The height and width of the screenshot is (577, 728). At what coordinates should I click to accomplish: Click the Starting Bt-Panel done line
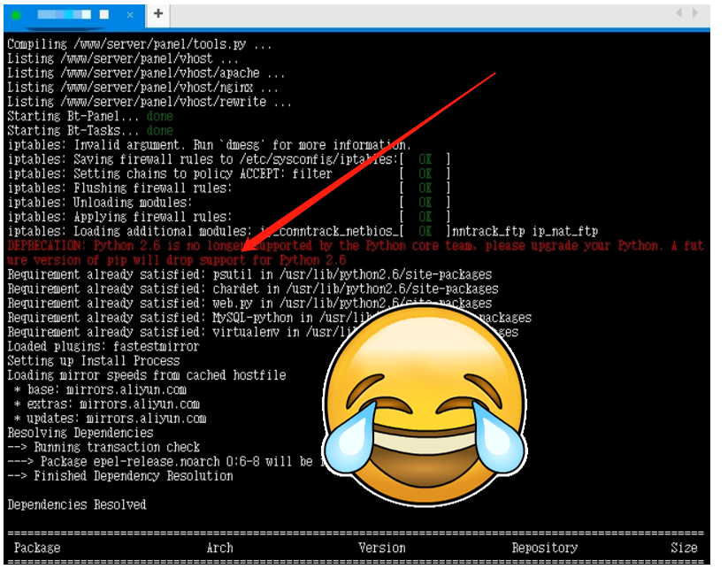pos(90,116)
